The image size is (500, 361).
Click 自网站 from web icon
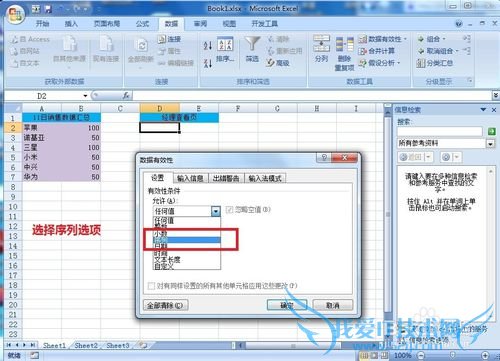(x=15, y=51)
